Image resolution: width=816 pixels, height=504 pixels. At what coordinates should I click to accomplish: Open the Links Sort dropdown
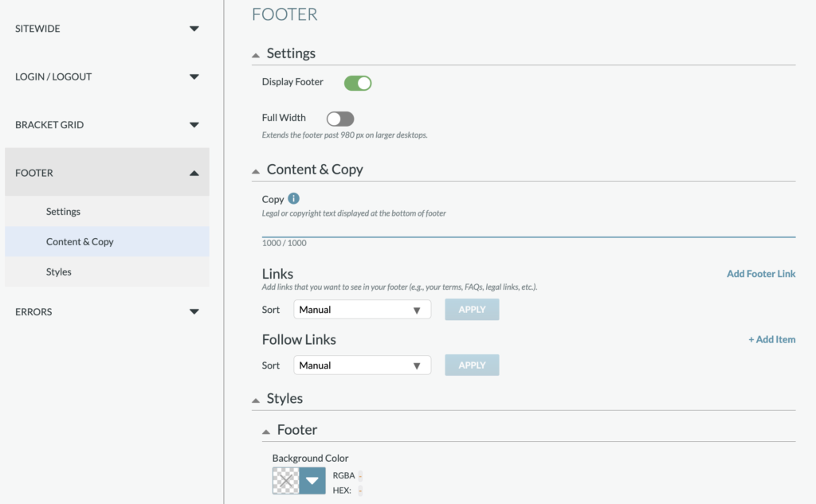click(362, 310)
